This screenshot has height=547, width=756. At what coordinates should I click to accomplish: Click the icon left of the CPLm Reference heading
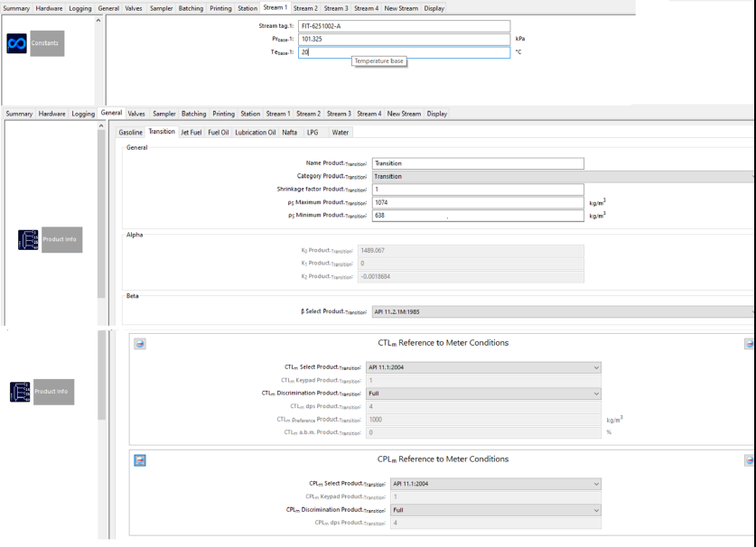coord(140,460)
